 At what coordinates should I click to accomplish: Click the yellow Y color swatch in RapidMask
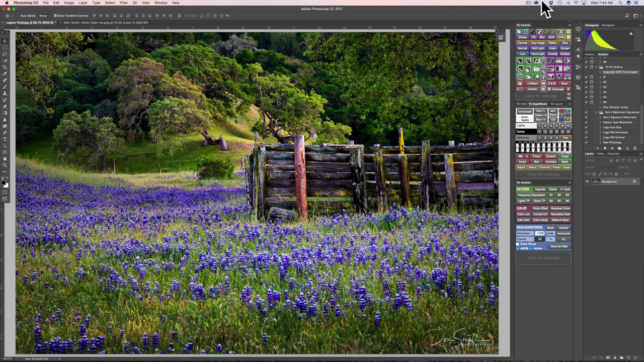click(x=568, y=119)
